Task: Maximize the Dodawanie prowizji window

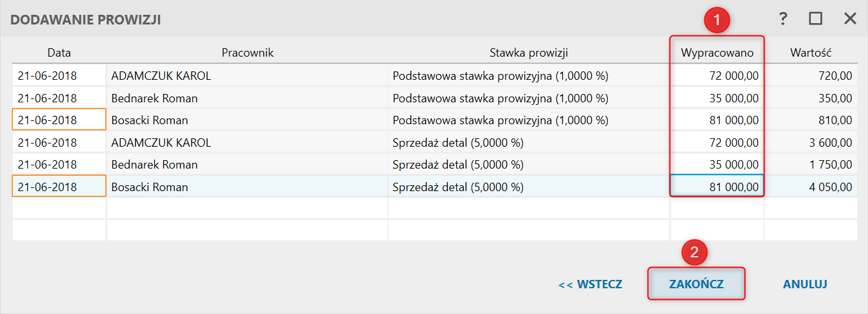Action: point(816,19)
